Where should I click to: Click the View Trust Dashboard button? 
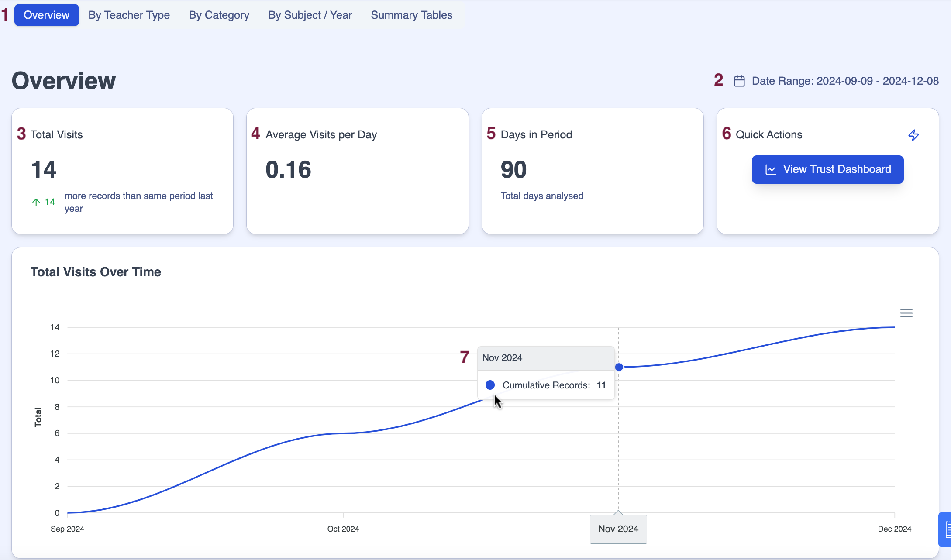pos(827,169)
